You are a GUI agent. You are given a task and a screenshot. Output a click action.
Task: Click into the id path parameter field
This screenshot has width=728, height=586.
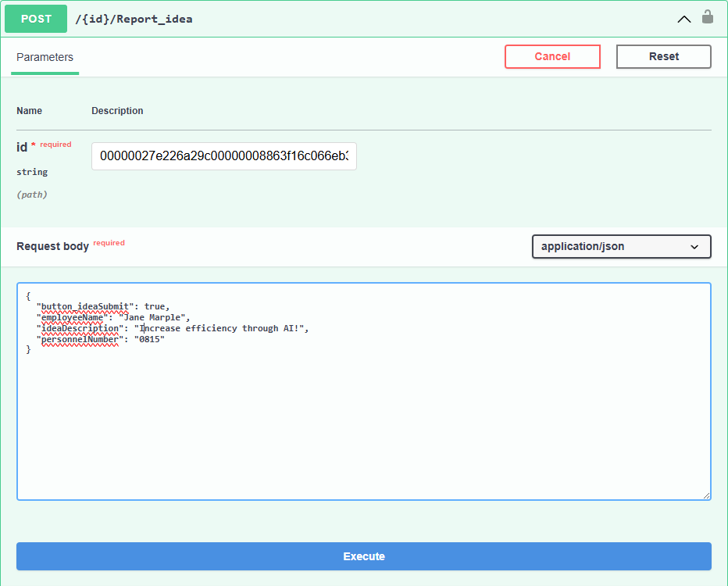pos(223,156)
